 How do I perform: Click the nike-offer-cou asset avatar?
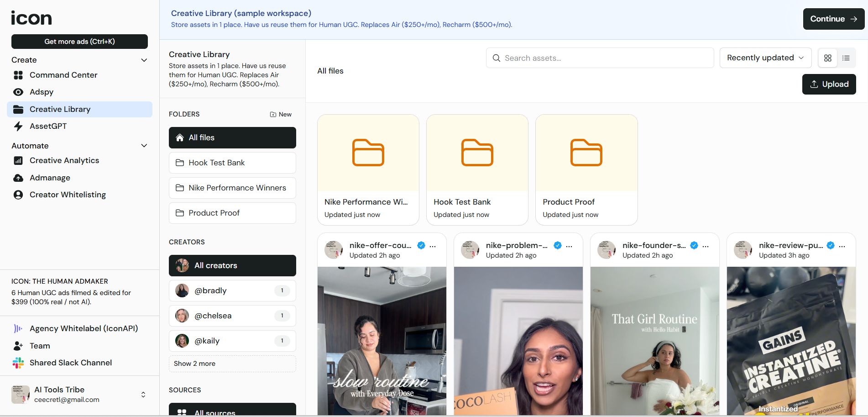pyautogui.click(x=334, y=250)
